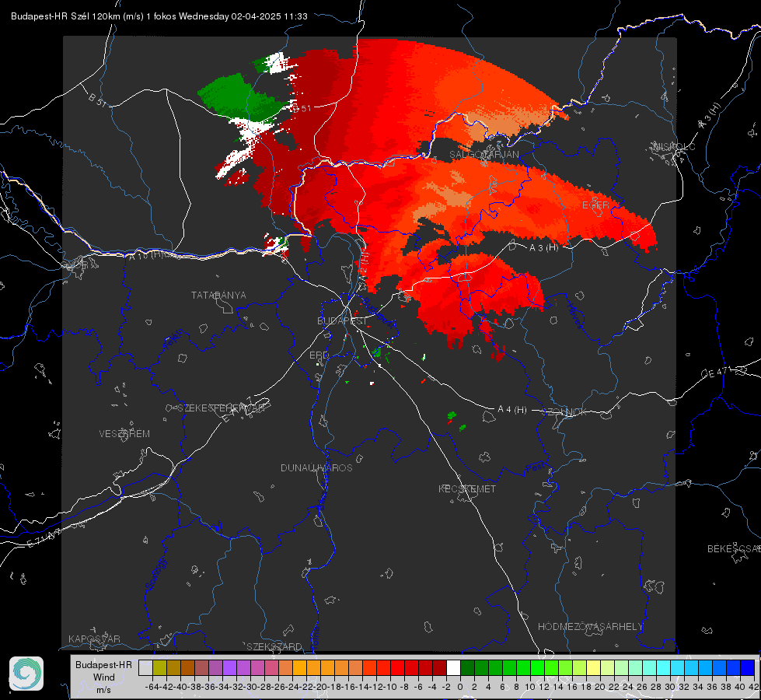The image size is (761, 700).
Task: Click the pale yellow 18–20 m/s legend swatch
Action: [x=594, y=668]
